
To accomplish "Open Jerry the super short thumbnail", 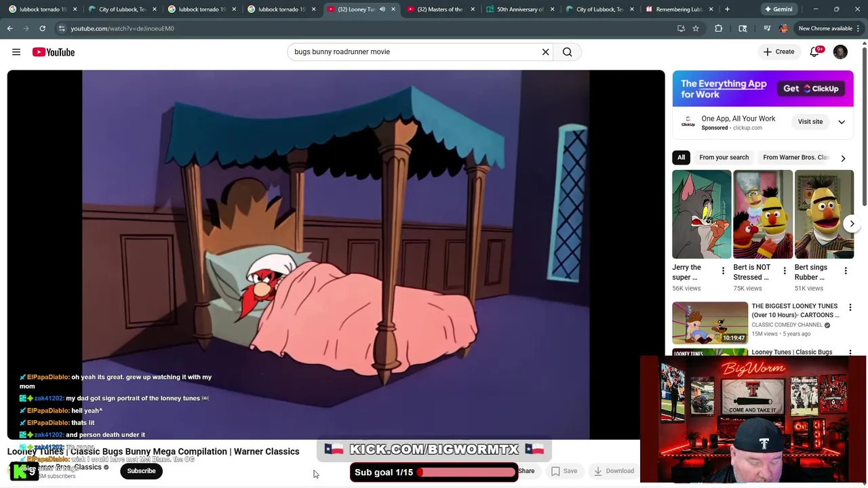I will 702,214.
